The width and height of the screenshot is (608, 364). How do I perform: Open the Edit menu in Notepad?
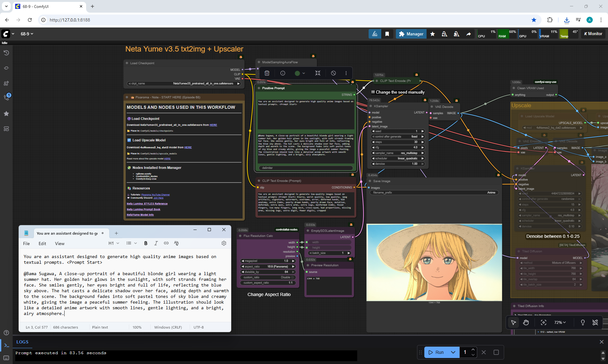(42, 244)
